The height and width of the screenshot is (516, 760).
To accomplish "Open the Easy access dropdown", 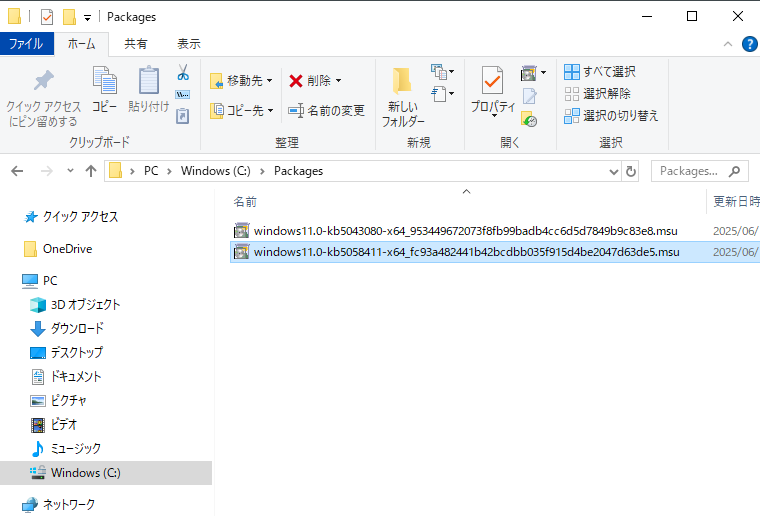I will click(442, 94).
